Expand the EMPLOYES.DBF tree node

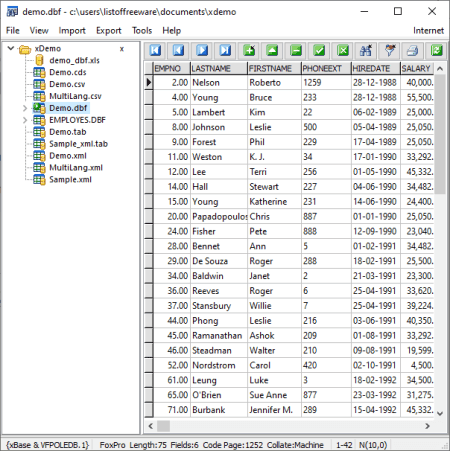pyautogui.click(x=25, y=120)
